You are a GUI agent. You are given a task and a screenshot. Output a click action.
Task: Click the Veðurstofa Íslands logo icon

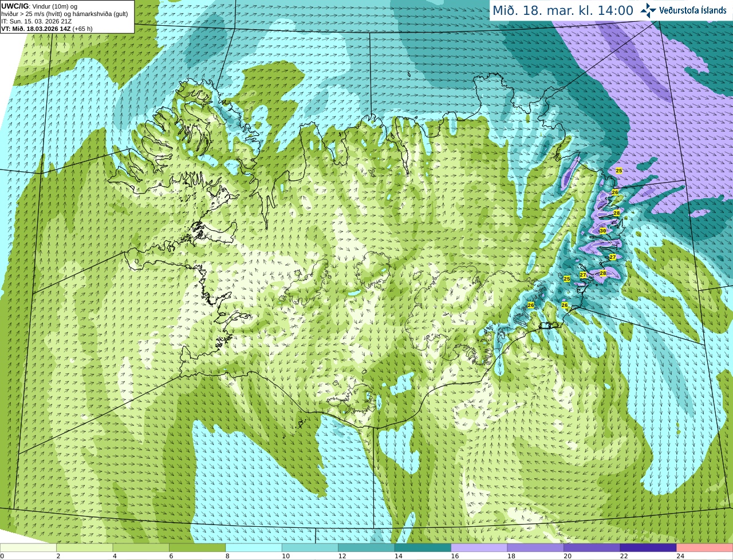(x=648, y=10)
